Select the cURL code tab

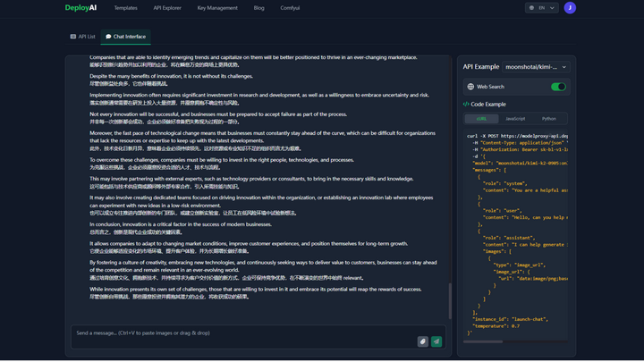click(x=481, y=119)
